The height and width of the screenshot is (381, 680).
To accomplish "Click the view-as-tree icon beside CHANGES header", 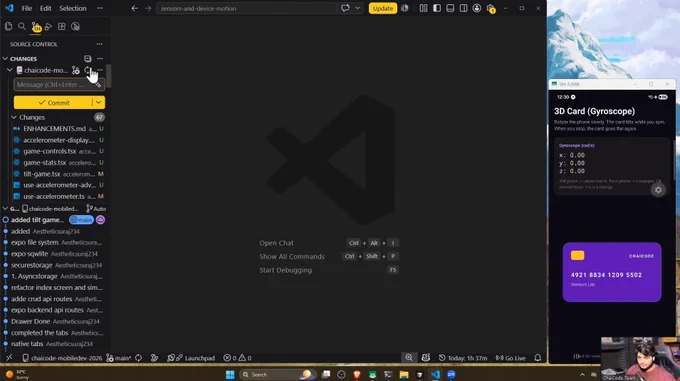I will (88, 58).
